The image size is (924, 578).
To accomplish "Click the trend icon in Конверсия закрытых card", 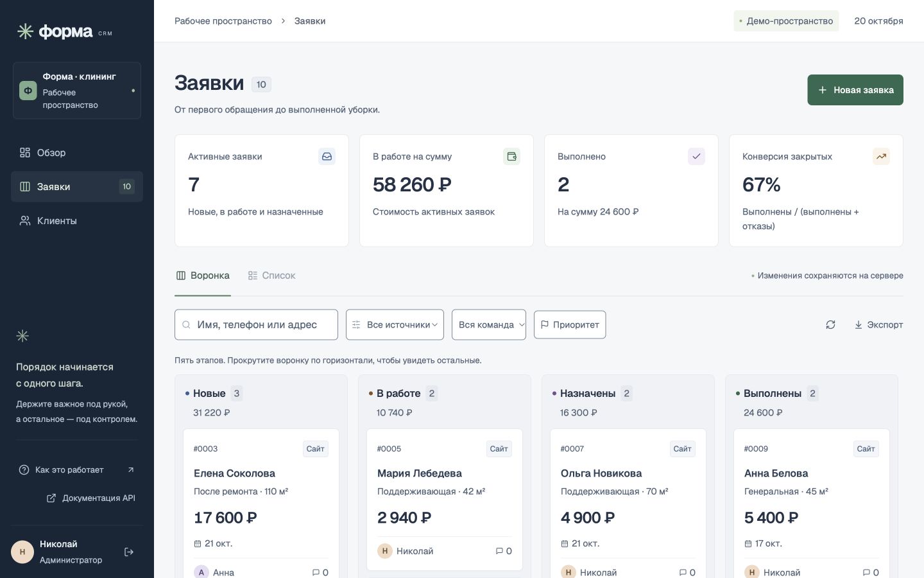I will 882,157.
